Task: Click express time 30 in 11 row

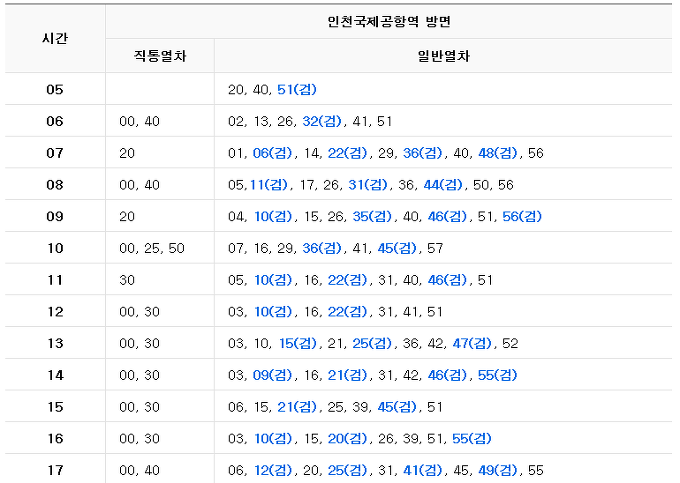Action: tap(127, 280)
